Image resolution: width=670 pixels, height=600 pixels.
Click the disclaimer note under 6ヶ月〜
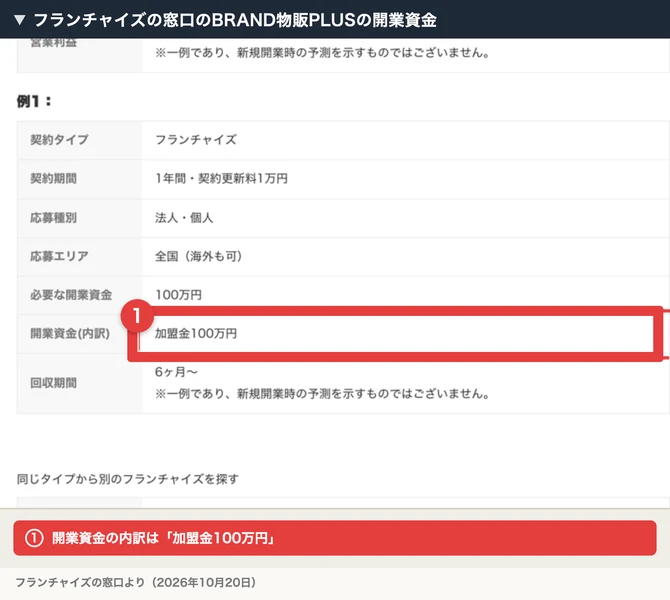[x=322, y=393]
